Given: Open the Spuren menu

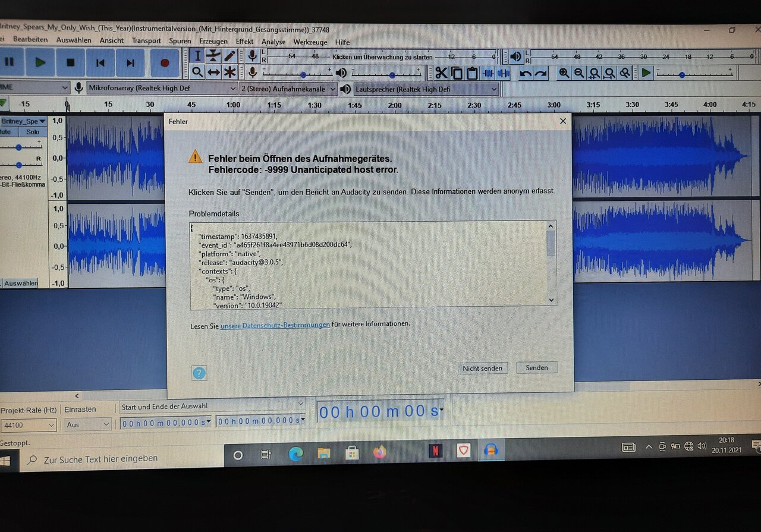Looking at the screenshot, I should [x=180, y=41].
